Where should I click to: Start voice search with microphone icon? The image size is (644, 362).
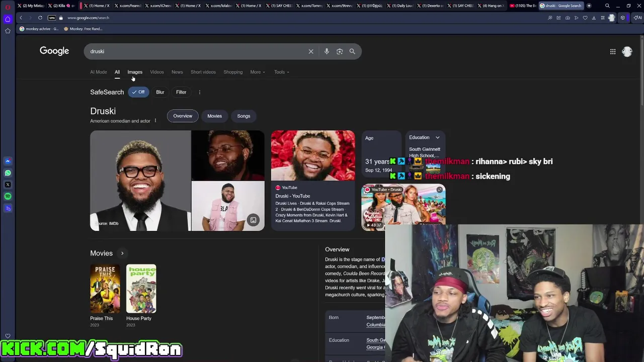click(327, 51)
